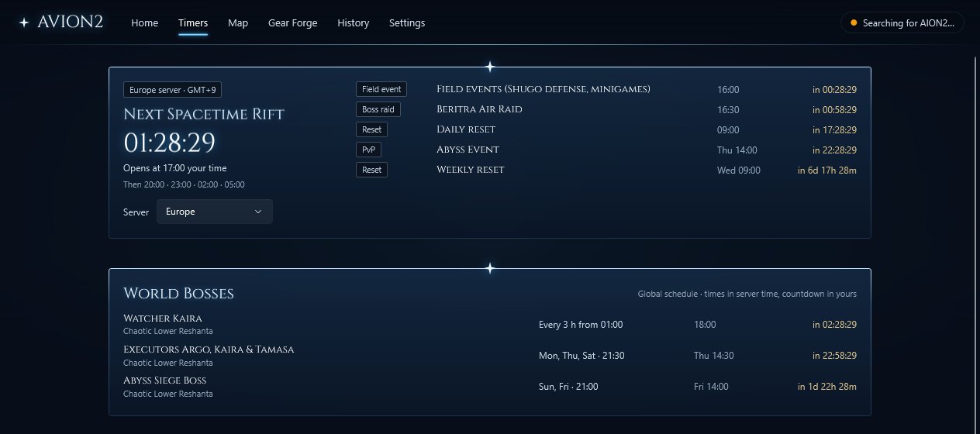The image size is (980, 434).
Task: Click the World Bosses heading
Action: tap(178, 294)
